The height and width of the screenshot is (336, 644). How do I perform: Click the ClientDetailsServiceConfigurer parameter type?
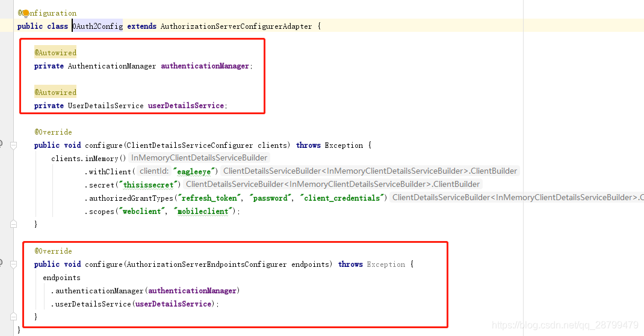pos(190,145)
